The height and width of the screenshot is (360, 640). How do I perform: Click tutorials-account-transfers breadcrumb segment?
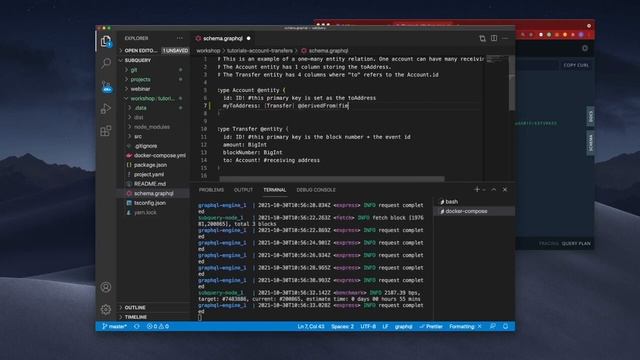[x=260, y=51]
